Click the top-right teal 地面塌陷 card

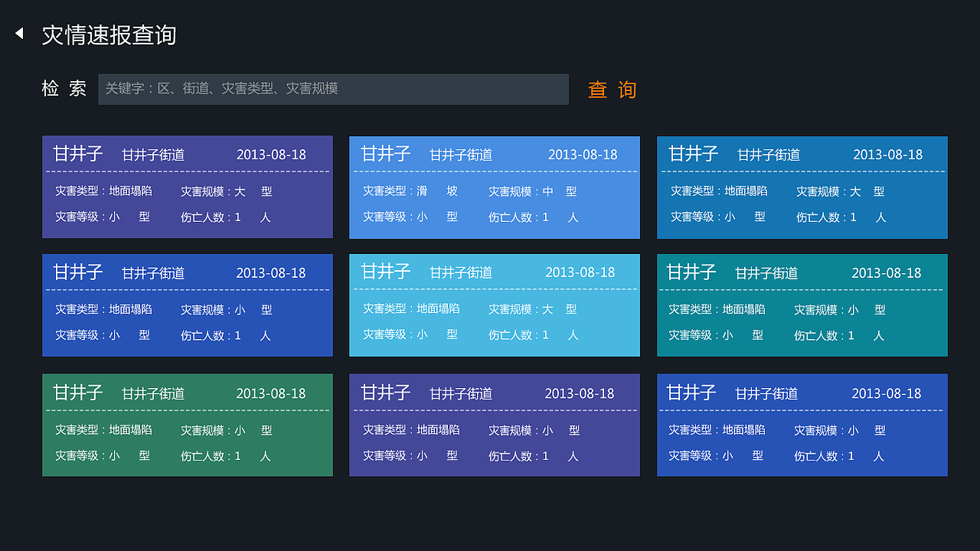pyautogui.click(x=802, y=187)
